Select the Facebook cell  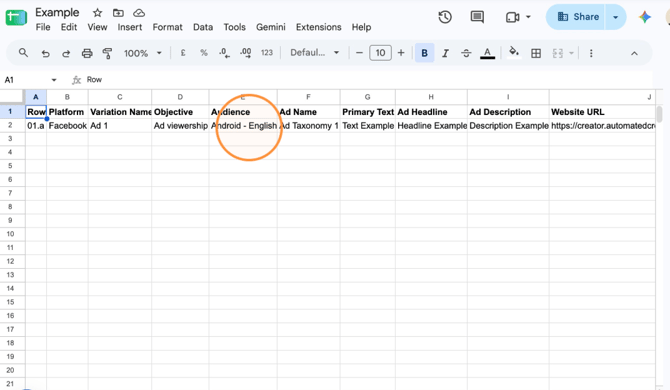point(67,126)
